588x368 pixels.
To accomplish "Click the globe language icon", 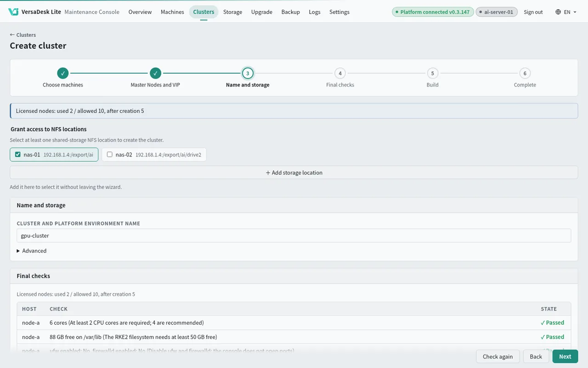I will [558, 12].
